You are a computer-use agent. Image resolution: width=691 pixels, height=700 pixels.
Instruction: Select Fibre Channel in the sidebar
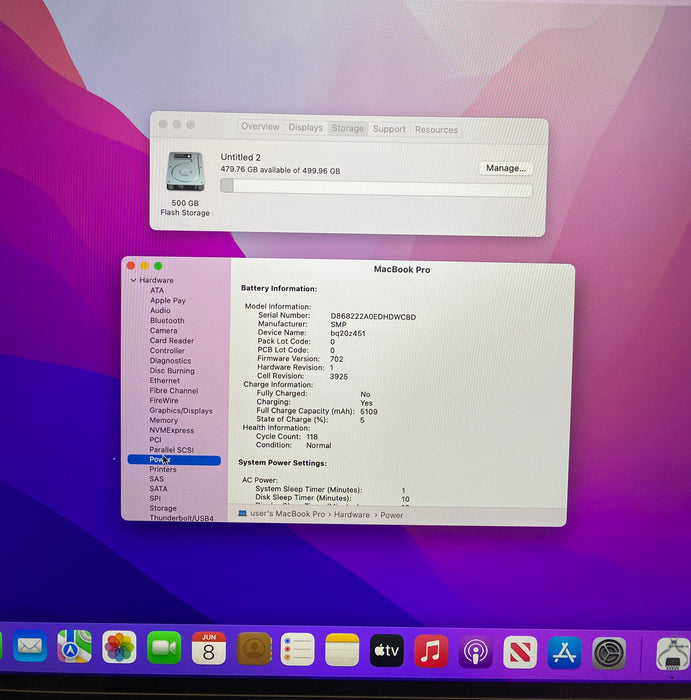(x=174, y=391)
